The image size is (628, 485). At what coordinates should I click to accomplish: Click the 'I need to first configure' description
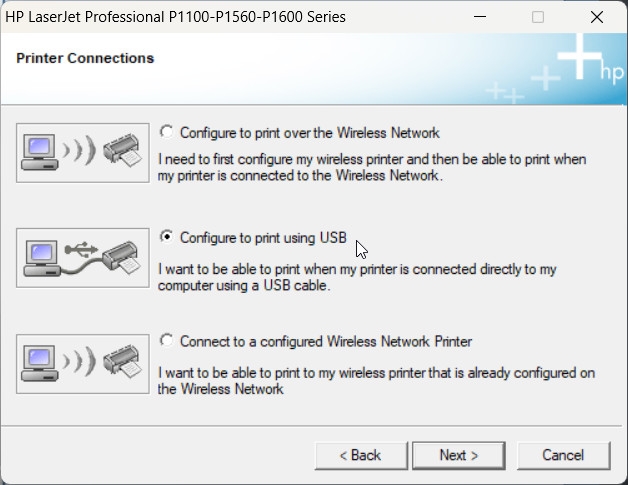point(372,167)
